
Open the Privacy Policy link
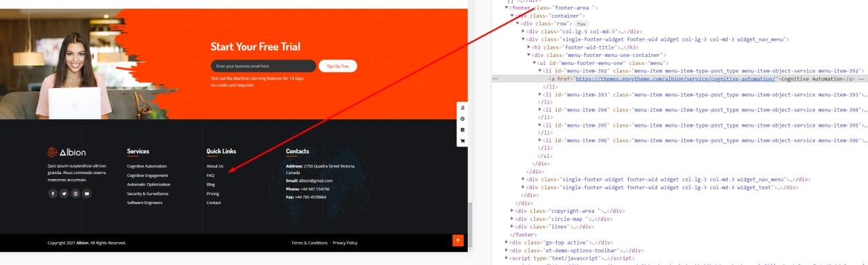(x=344, y=243)
